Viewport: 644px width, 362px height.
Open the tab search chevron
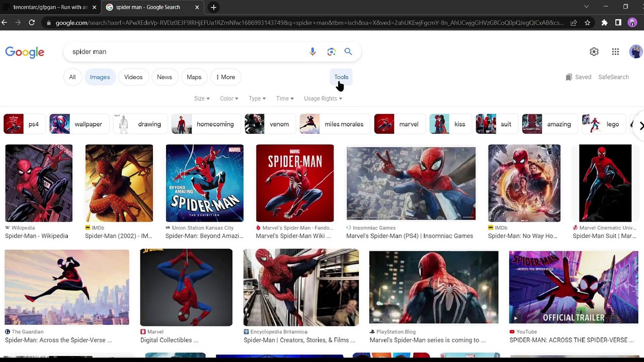coord(586,7)
